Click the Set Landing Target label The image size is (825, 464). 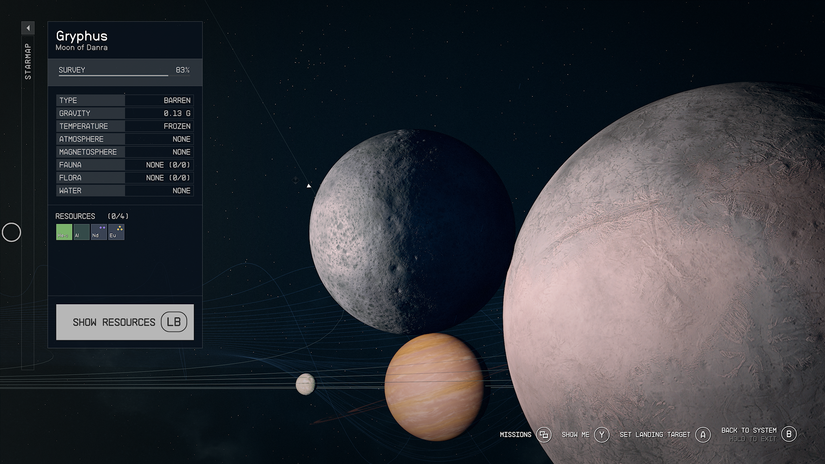[x=654, y=435]
